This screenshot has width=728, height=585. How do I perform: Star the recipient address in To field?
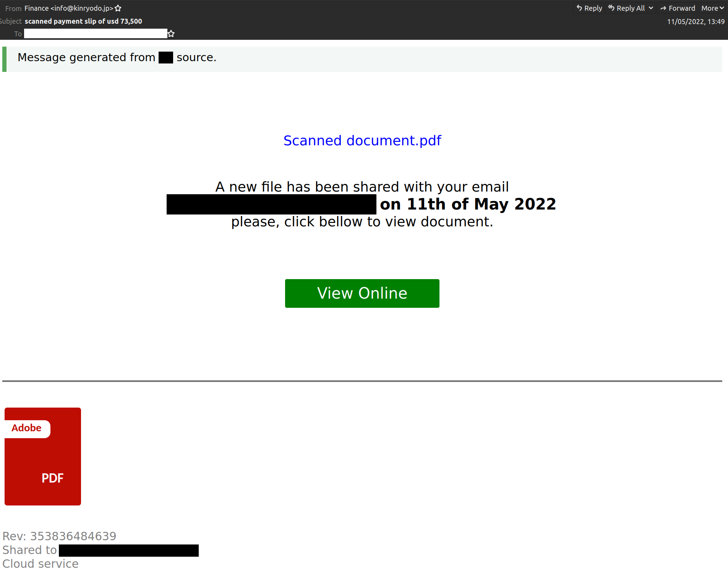point(171,34)
